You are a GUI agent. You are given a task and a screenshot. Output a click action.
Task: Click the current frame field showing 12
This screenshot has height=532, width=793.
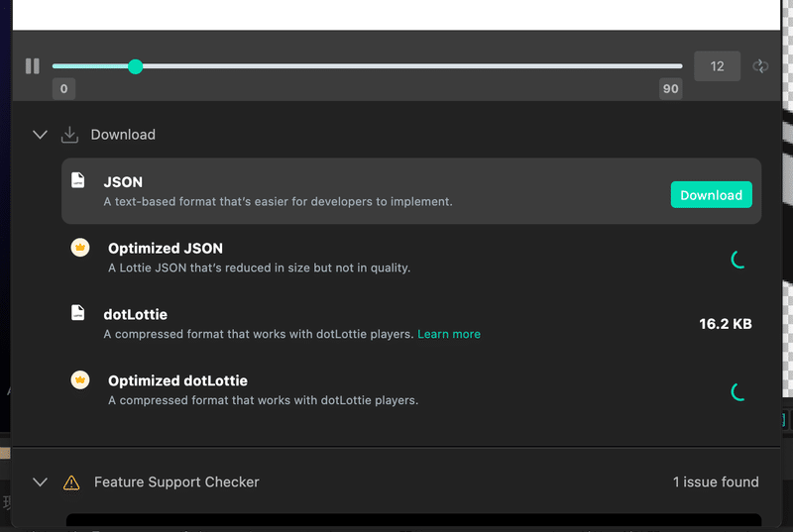pos(717,66)
